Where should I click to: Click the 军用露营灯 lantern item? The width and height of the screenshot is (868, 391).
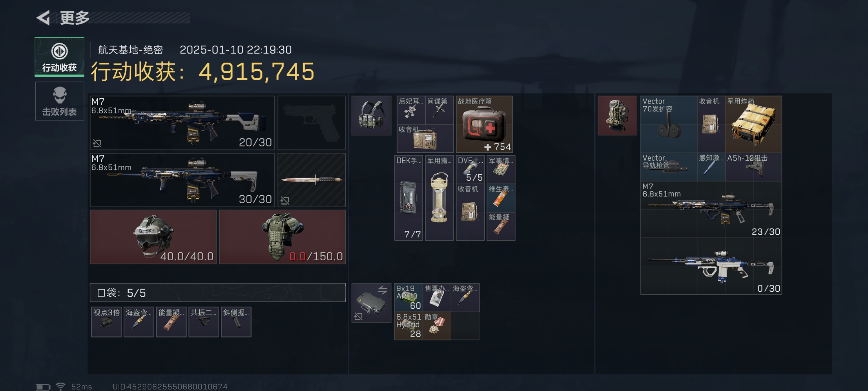click(x=439, y=198)
